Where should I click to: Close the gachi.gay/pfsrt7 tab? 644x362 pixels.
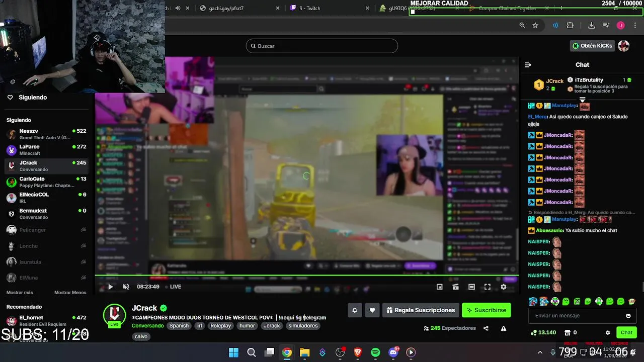point(278,8)
